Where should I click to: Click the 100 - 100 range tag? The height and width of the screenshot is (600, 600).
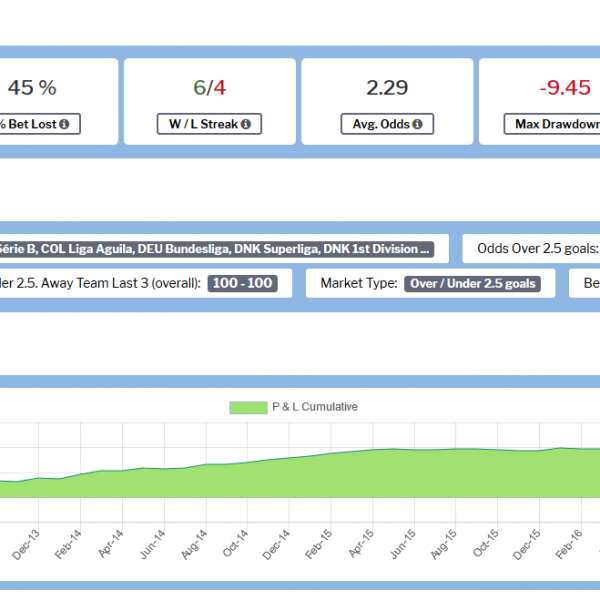tap(243, 284)
